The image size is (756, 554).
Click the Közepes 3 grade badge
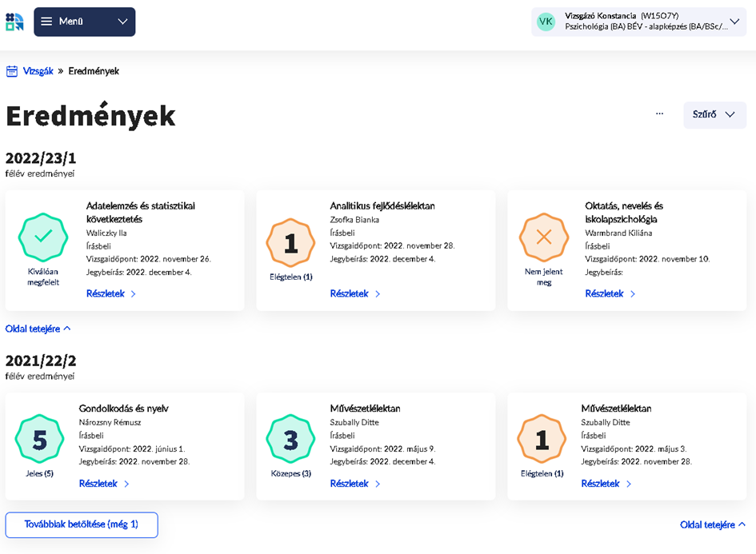pyautogui.click(x=290, y=440)
